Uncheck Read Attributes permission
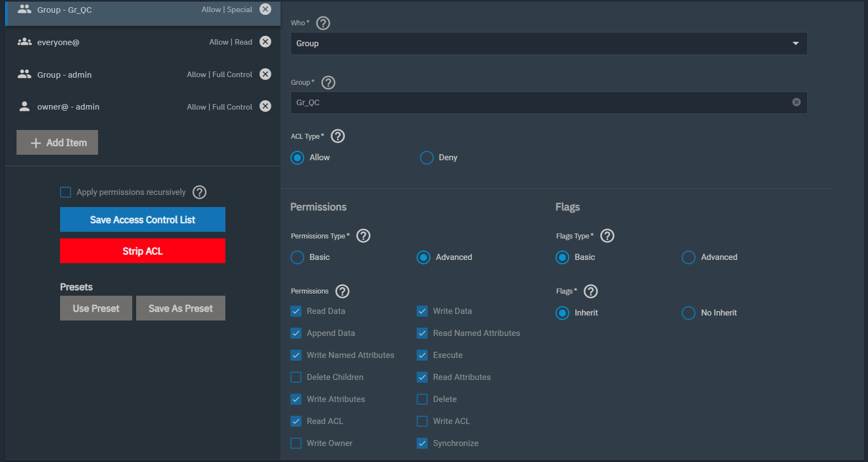 click(x=422, y=377)
